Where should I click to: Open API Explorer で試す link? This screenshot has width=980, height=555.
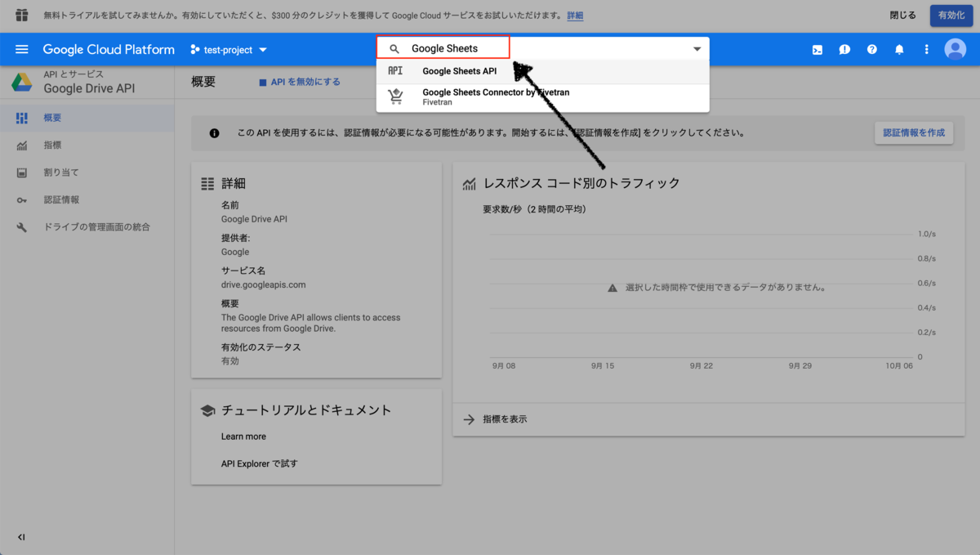260,463
